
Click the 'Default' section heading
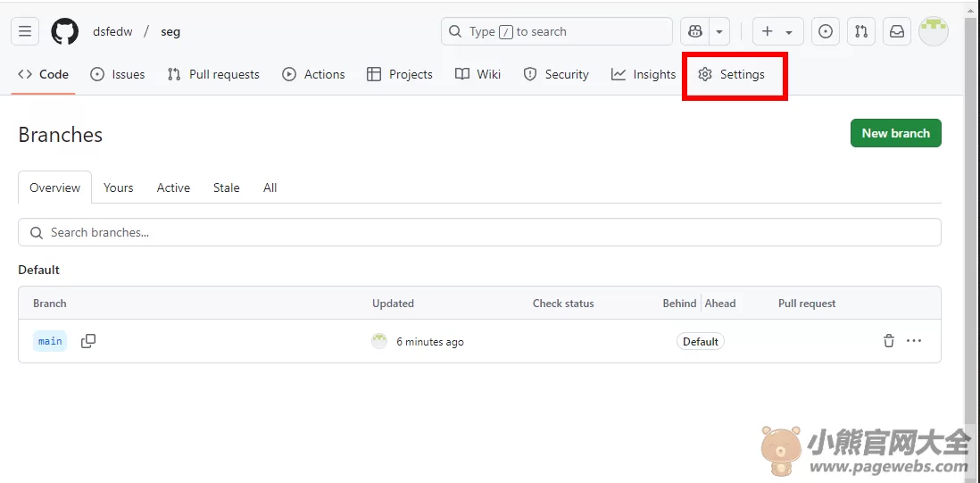(38, 270)
